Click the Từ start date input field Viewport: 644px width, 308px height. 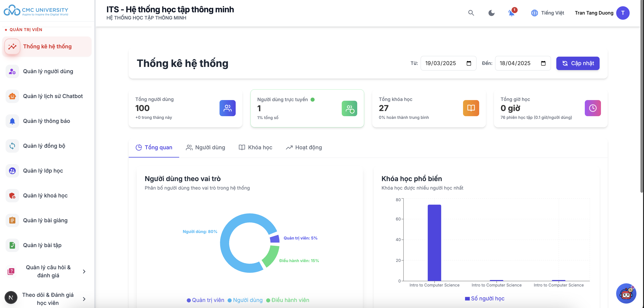click(444, 63)
